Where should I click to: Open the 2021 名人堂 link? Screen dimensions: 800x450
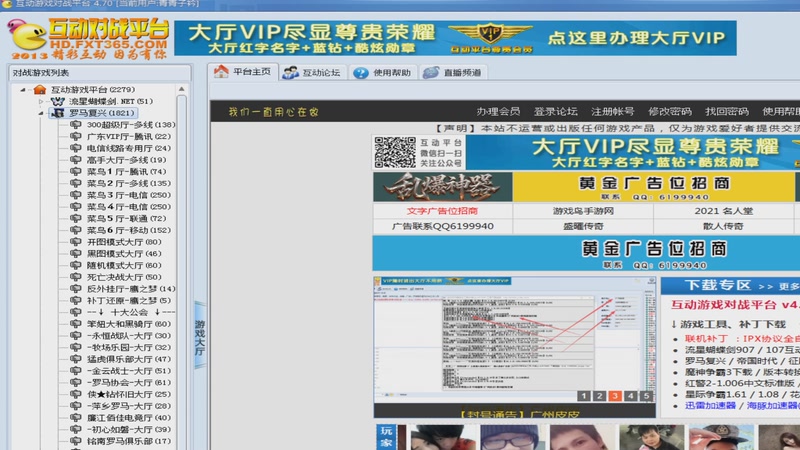pyautogui.click(x=723, y=211)
